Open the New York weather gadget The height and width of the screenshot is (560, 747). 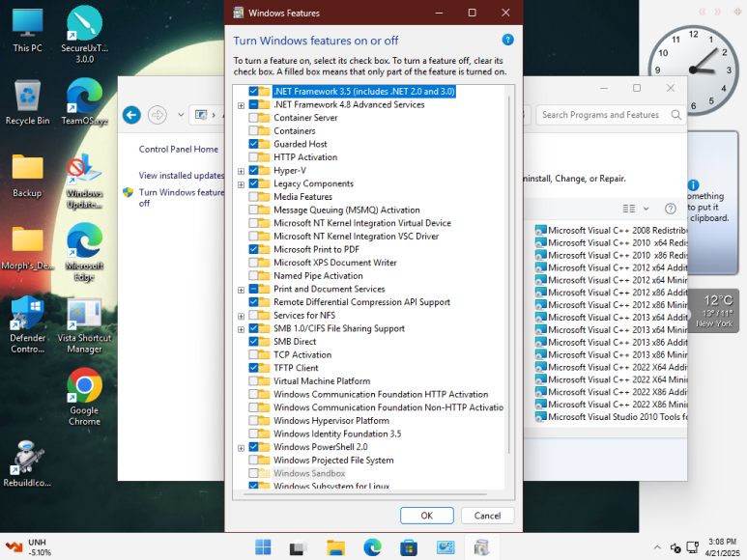click(714, 311)
